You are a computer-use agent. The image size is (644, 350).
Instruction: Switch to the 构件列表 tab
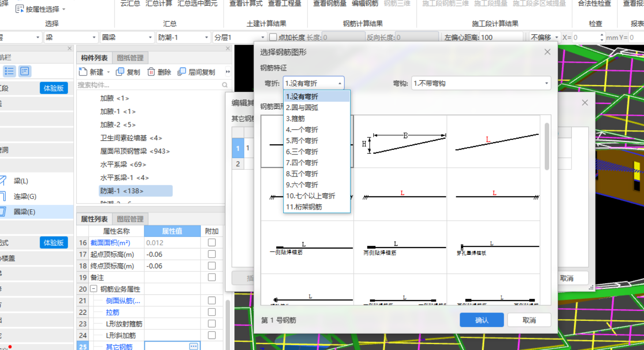coord(94,58)
